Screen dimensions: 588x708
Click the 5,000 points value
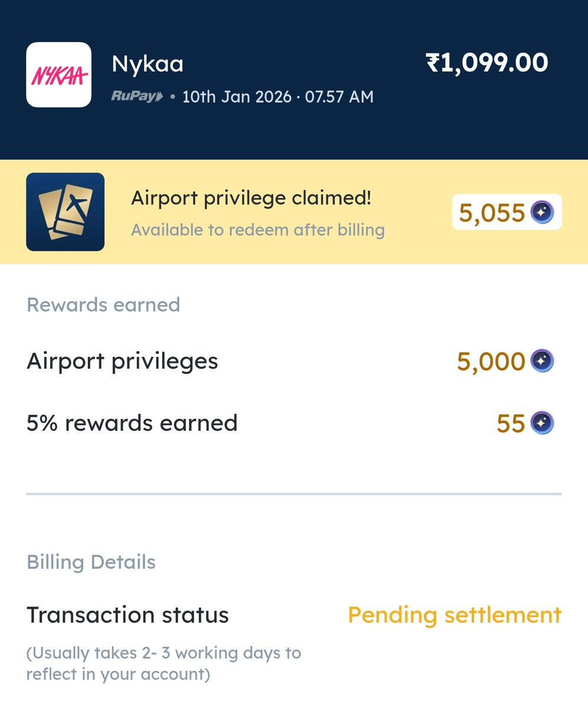coord(491,361)
